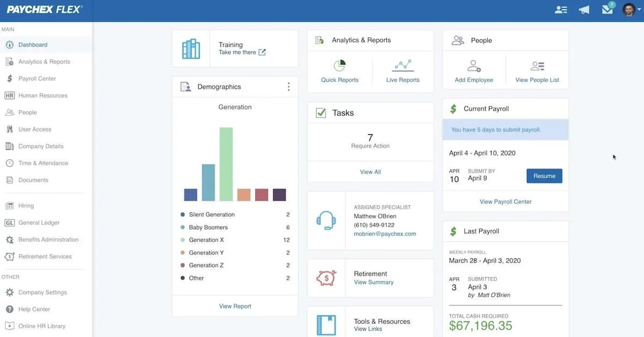Open the Demographics three-dot options menu
Image resolution: width=644 pixels, height=337 pixels.
(x=289, y=86)
